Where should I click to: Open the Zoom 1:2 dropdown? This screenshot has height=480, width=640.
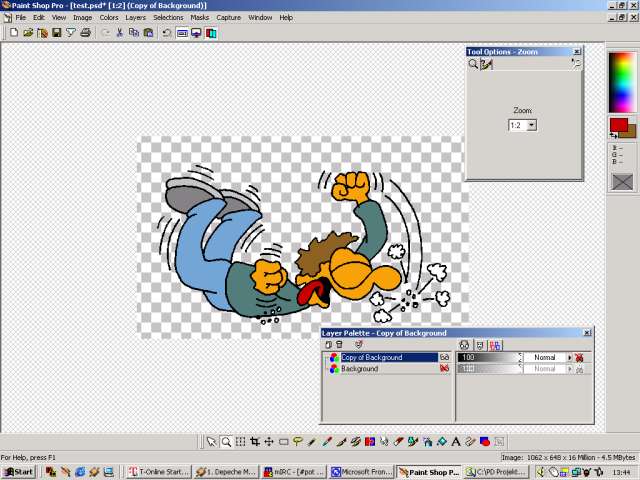click(531, 125)
